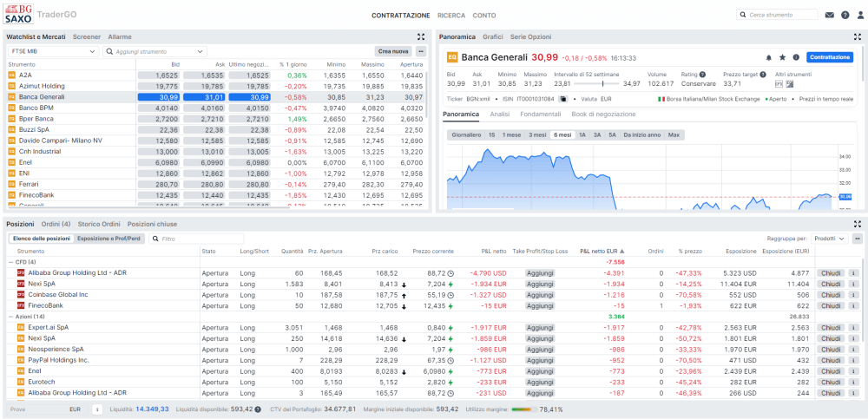Set chart range to 3 mesi
The image size is (868, 419).
tap(537, 134)
